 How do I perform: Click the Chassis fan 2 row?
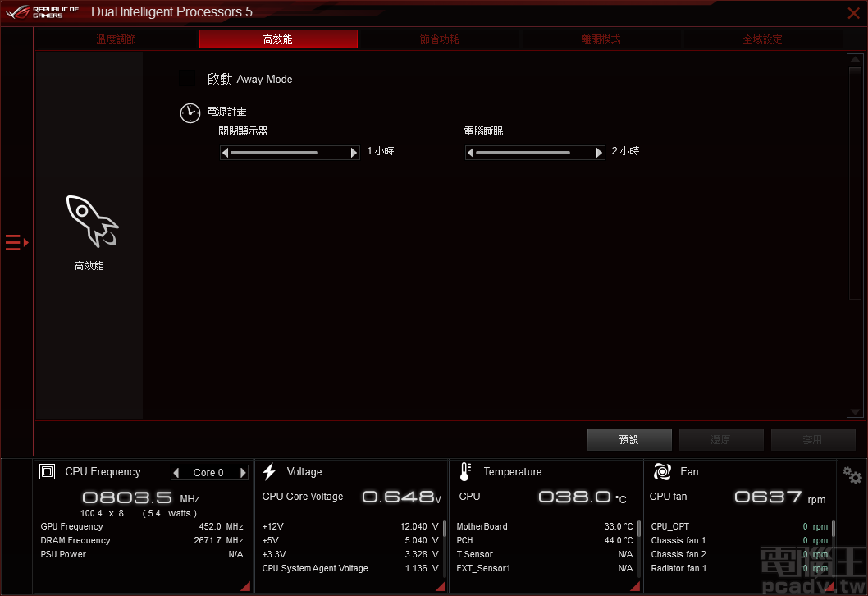[x=739, y=554]
